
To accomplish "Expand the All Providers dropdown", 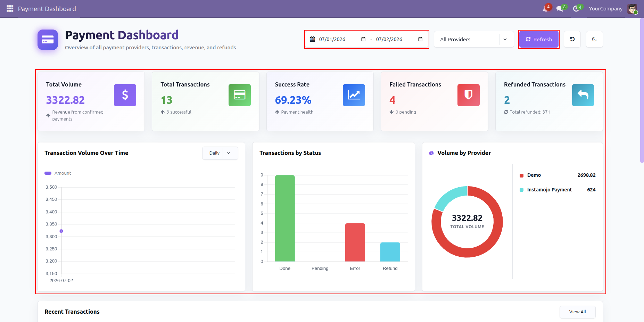I will pos(474,40).
